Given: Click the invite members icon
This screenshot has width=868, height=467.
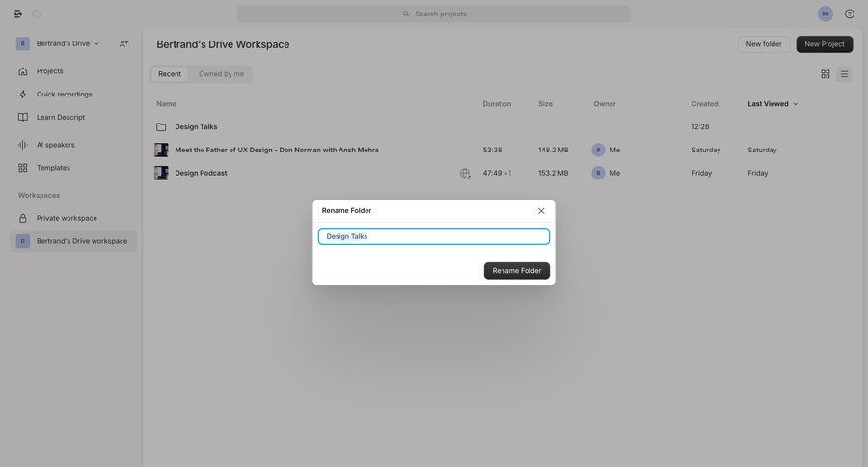Looking at the screenshot, I should pos(123,43).
